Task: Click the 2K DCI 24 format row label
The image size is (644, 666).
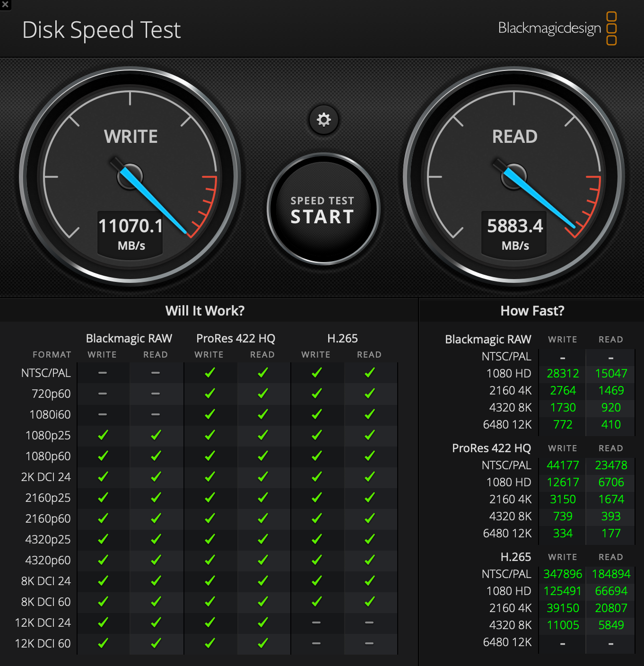Action: pos(46,477)
